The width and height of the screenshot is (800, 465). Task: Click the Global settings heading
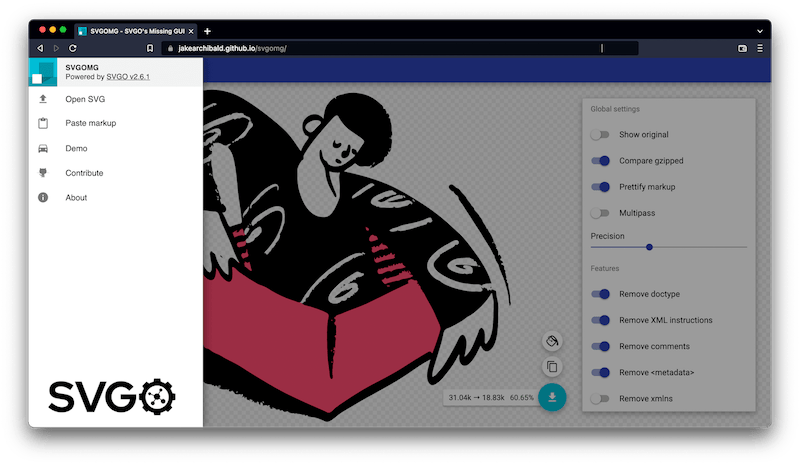click(x=615, y=109)
